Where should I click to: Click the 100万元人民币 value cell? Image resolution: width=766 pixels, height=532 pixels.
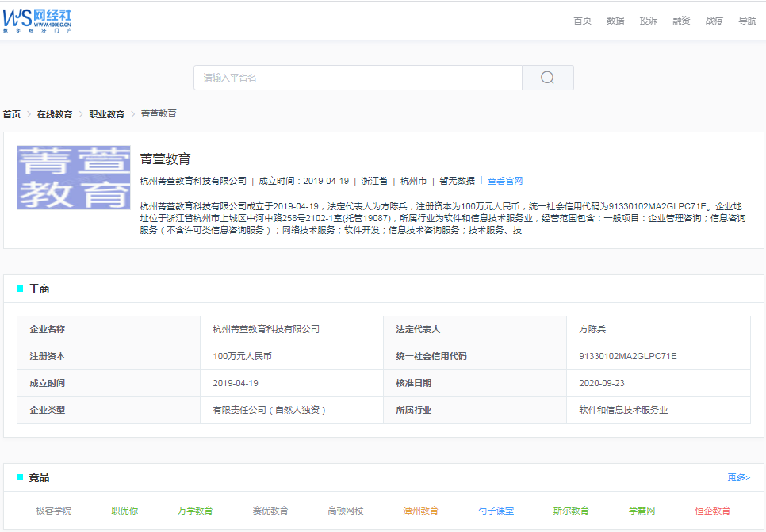(x=292, y=356)
